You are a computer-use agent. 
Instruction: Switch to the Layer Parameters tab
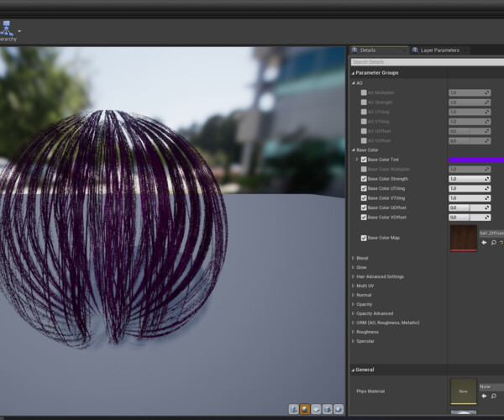438,50
